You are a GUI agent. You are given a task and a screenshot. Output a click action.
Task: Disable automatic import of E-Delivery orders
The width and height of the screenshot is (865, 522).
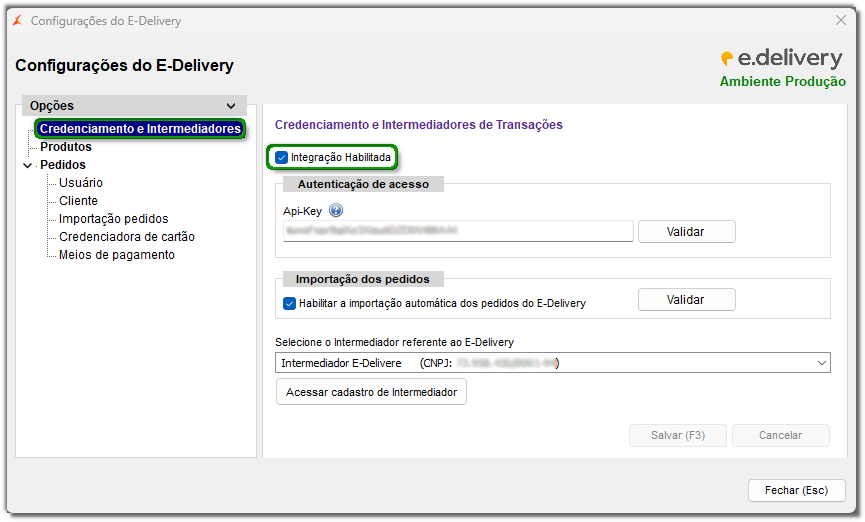coord(290,303)
